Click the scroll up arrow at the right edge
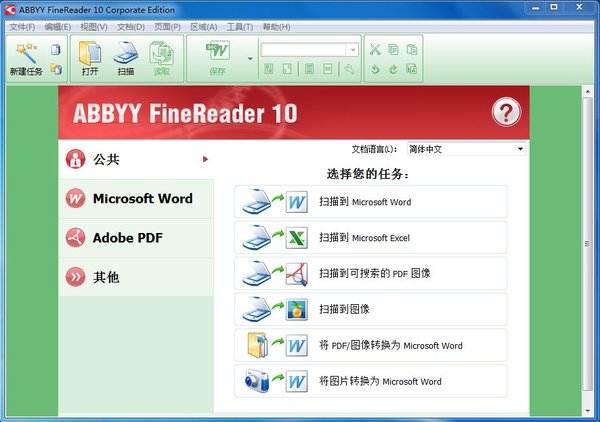600x422 pixels. click(x=587, y=92)
